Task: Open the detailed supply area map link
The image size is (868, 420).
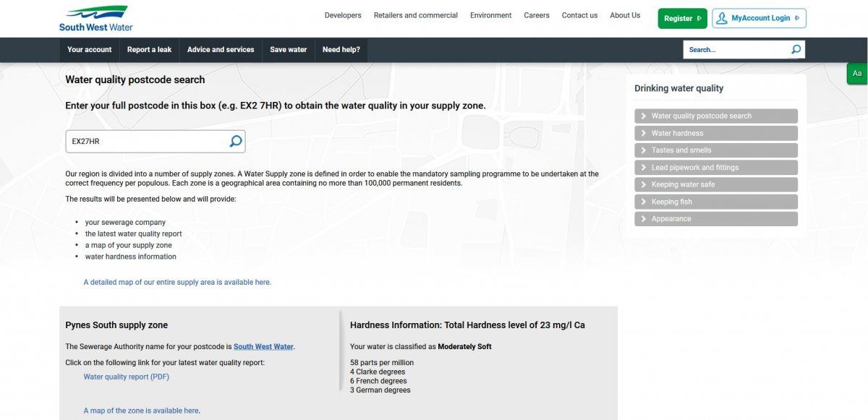Action: [x=177, y=282]
